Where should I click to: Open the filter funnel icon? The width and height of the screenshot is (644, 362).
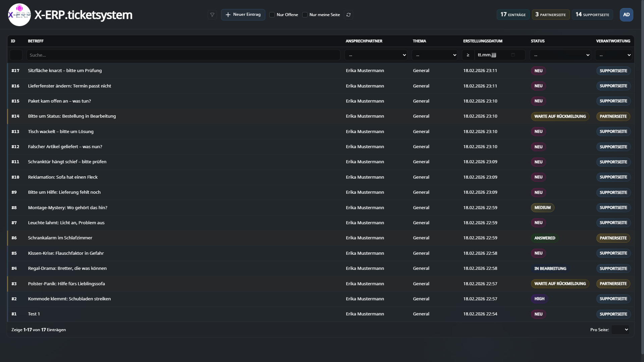[212, 15]
